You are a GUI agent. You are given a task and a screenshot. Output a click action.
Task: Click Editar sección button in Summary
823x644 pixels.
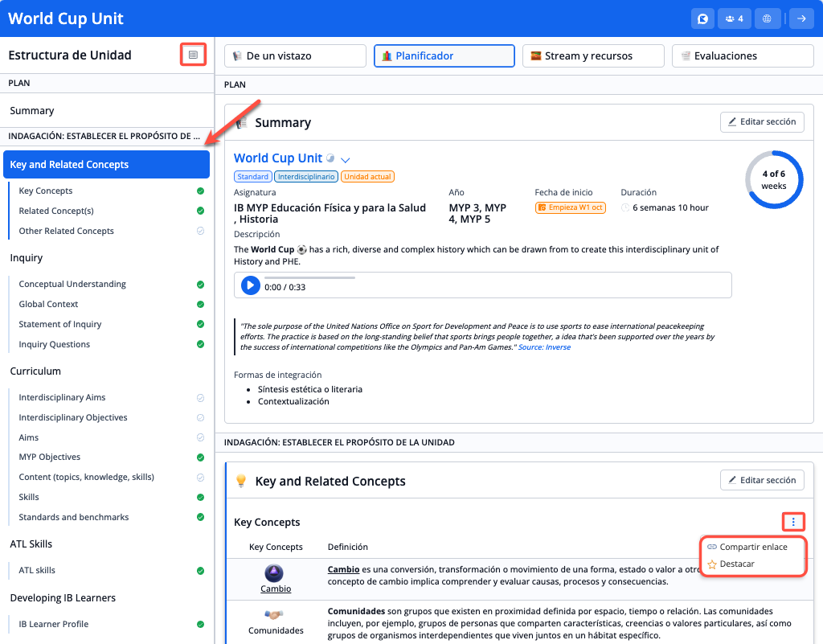point(761,121)
